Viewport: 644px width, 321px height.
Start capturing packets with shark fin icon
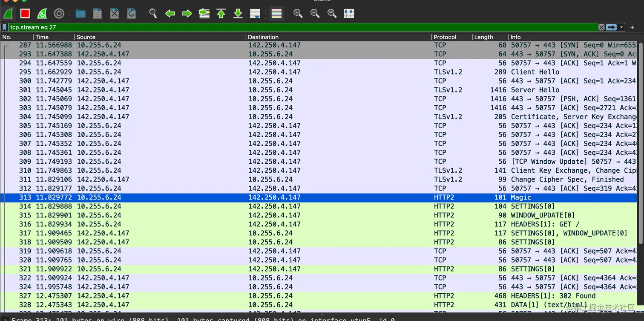[x=8, y=14]
